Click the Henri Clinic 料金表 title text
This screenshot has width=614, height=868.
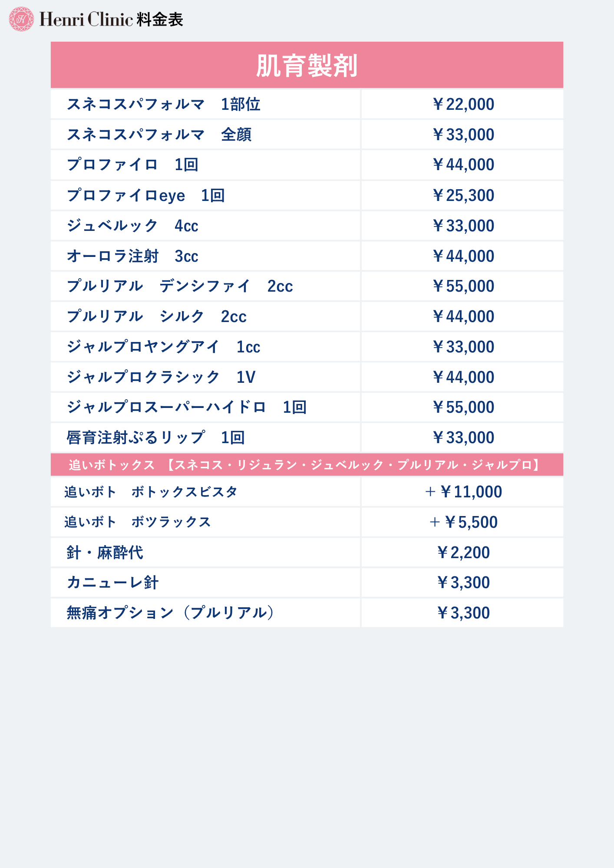click(x=111, y=20)
